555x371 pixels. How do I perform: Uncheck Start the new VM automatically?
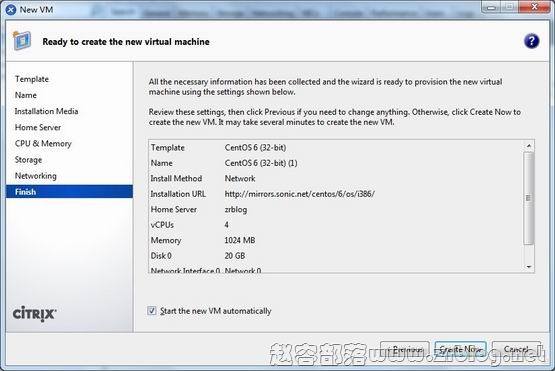151,311
